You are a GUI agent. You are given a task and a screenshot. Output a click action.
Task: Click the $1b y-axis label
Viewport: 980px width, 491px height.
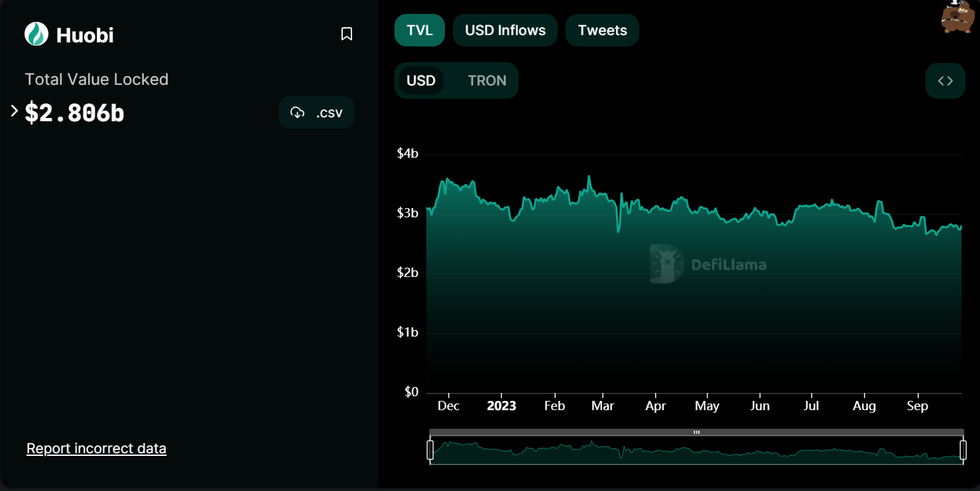pos(408,333)
